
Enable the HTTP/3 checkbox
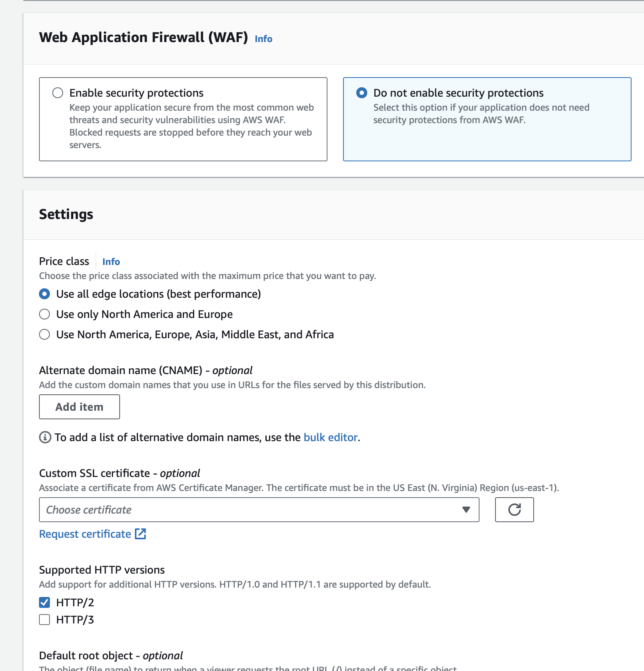coord(44,620)
